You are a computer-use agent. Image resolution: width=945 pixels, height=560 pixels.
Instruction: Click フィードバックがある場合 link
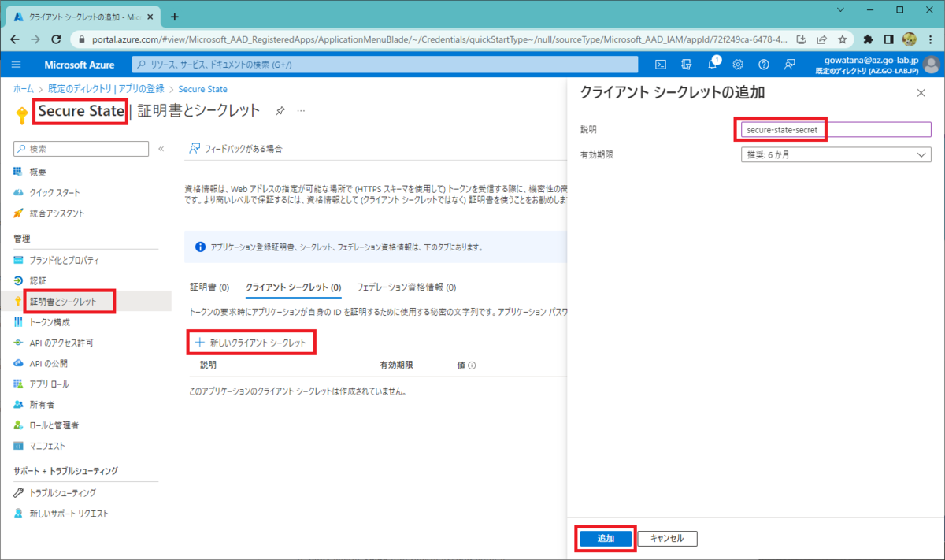click(x=235, y=148)
